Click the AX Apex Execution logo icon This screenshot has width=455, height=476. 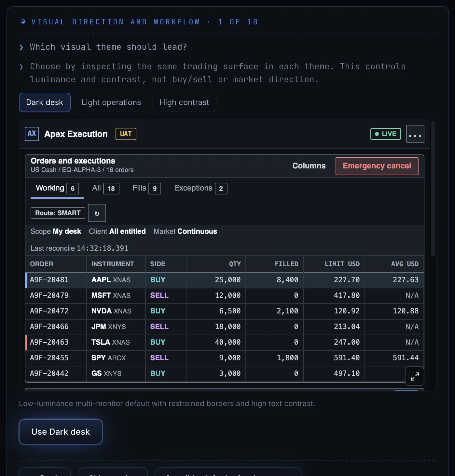(32, 134)
